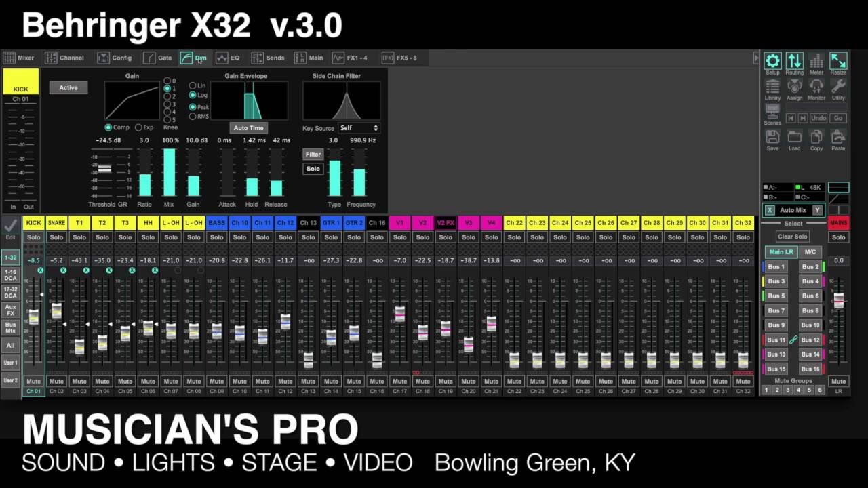This screenshot has width=868, height=488.
Task: Click the Load folder icon
Action: pos(794,137)
